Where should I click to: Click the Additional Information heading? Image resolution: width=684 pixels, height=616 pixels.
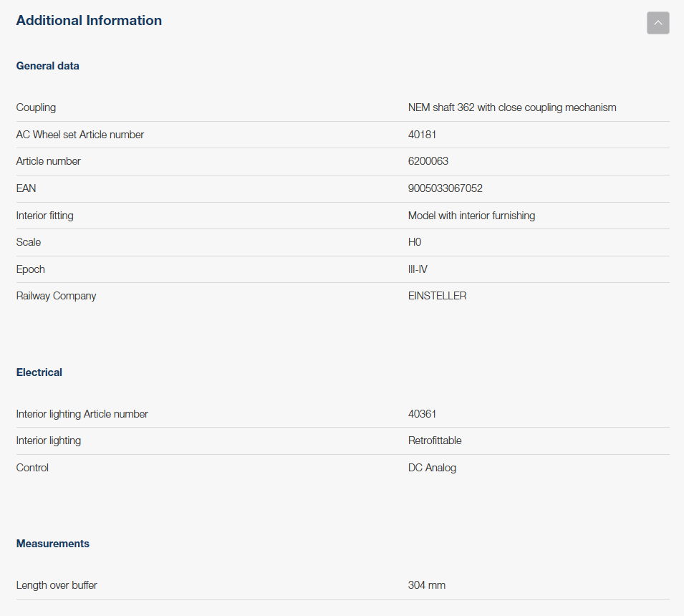pos(89,21)
